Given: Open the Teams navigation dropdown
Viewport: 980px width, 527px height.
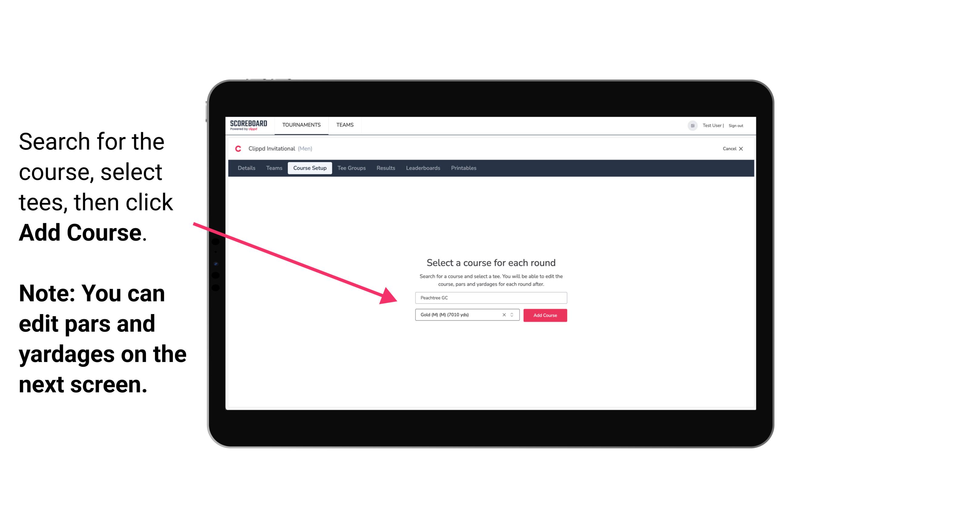Looking at the screenshot, I should coord(344,124).
